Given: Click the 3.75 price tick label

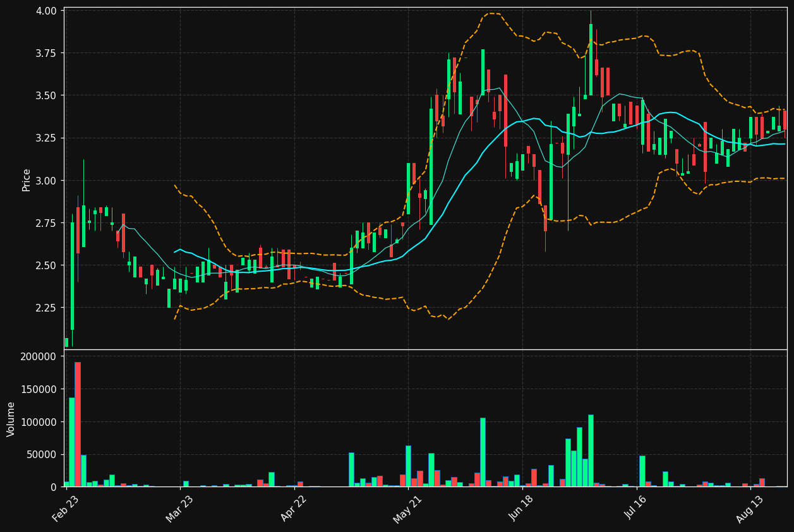Looking at the screenshot, I should pyautogui.click(x=47, y=53).
